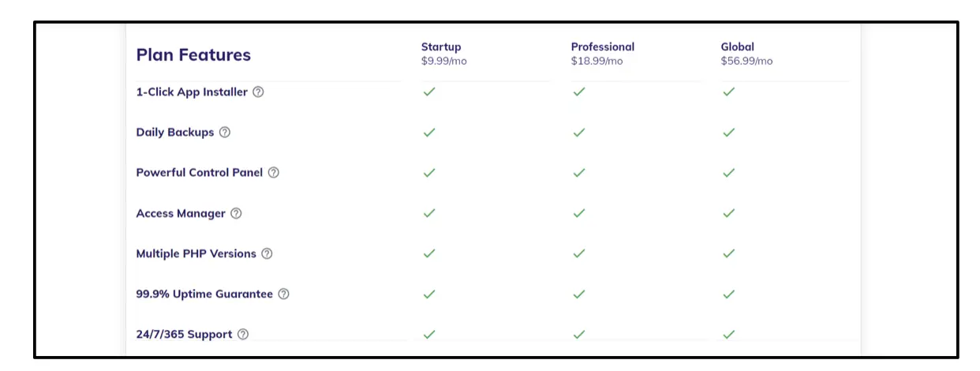The width and height of the screenshot is (980, 371).
Task: Open Powerful Control Panel info tooltip icon
Action: click(274, 173)
